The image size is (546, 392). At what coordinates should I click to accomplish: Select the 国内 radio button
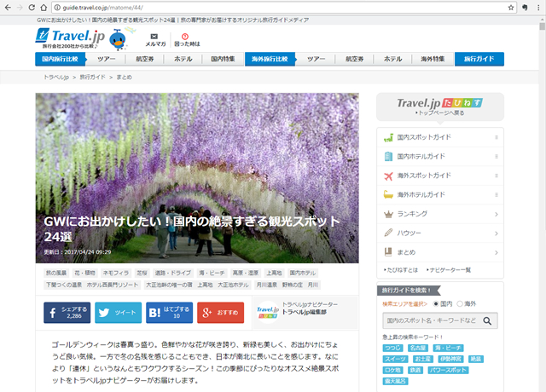438,303
